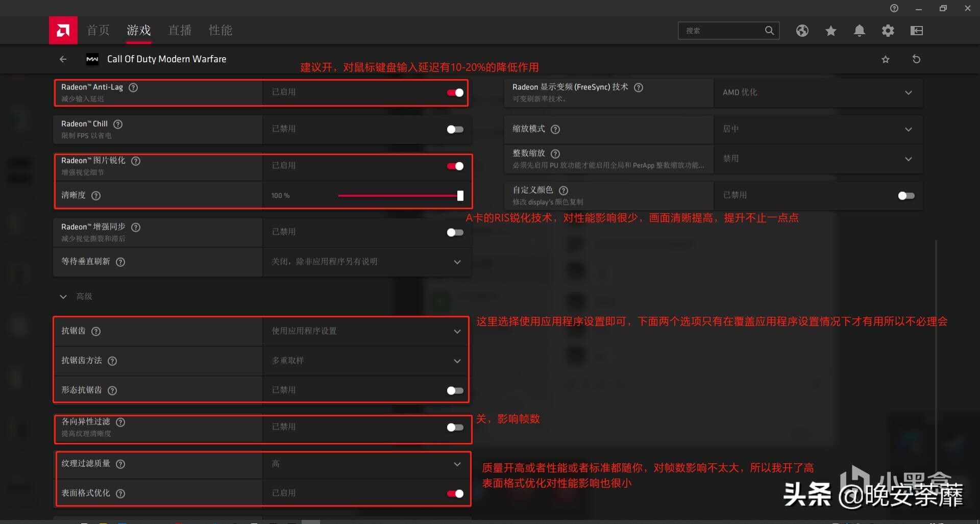
Task: Open the notifications bell icon
Action: [x=859, y=31]
